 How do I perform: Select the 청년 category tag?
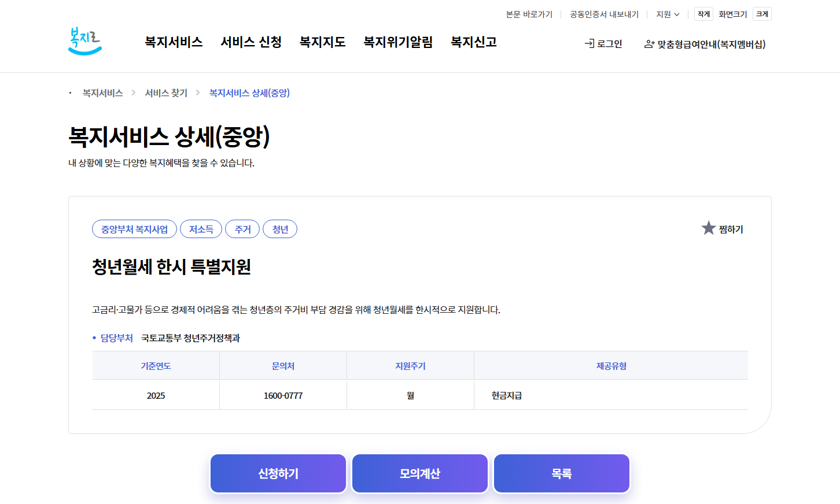coord(280,229)
